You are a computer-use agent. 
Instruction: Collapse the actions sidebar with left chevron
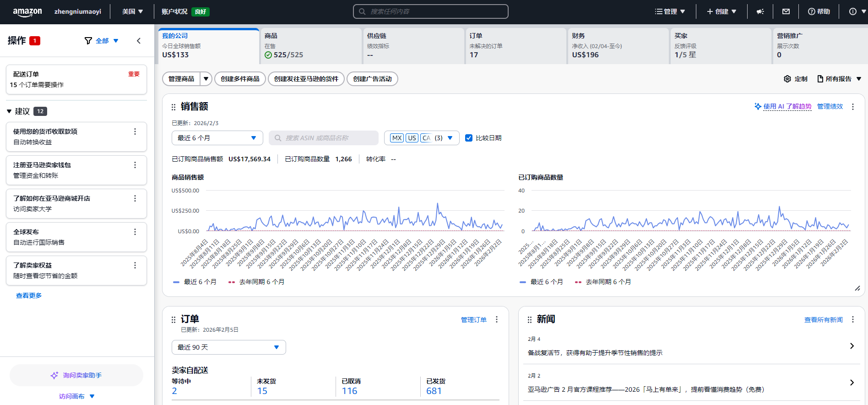(139, 41)
